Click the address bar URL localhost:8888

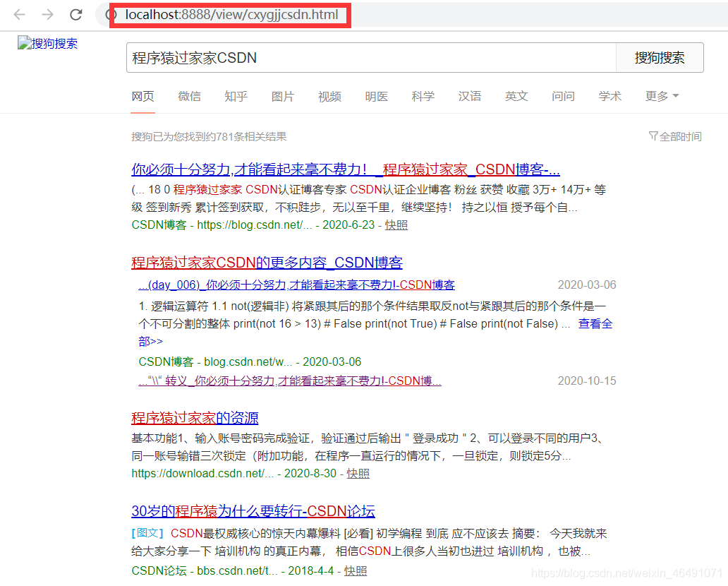231,14
